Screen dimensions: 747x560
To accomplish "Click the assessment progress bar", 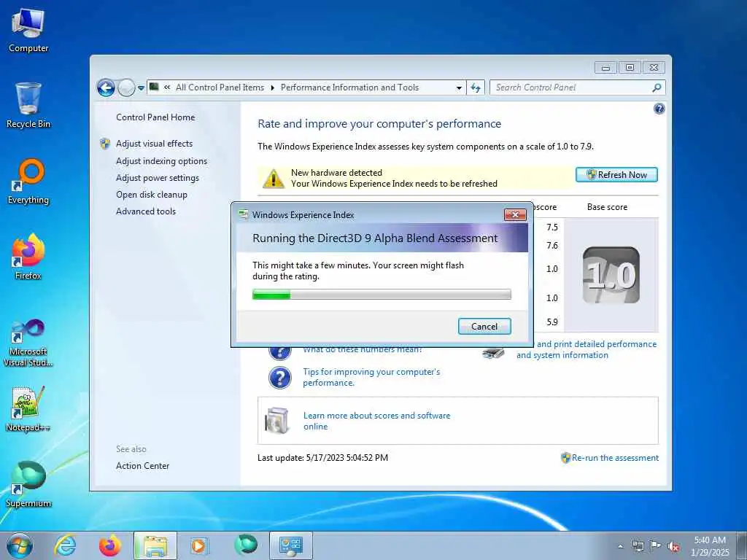I will click(382, 295).
